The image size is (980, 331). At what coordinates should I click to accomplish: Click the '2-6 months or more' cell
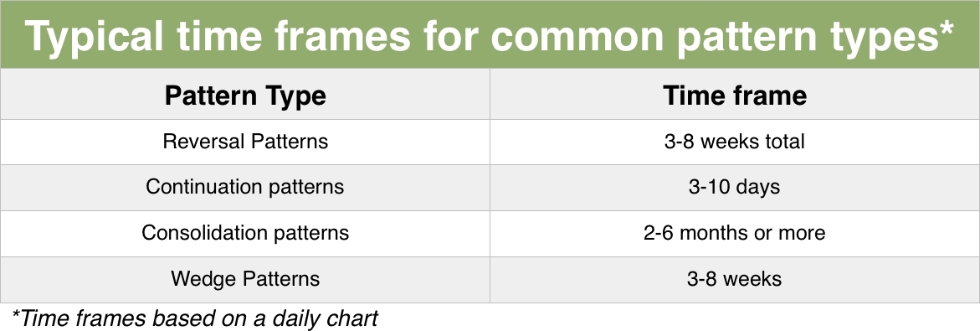[735, 234]
